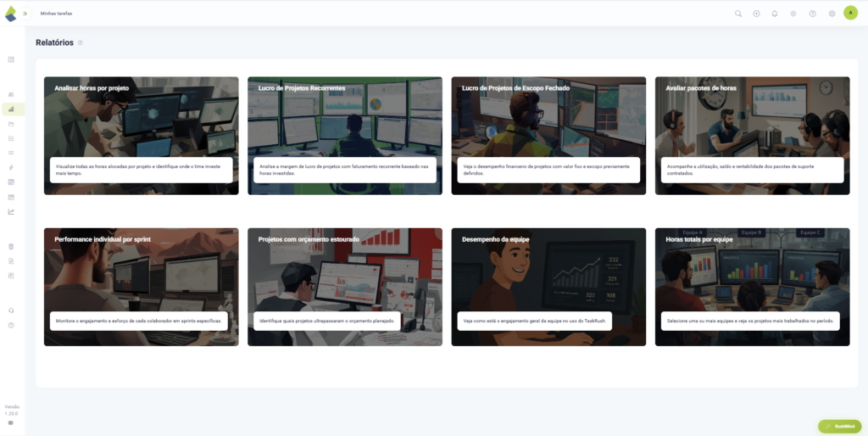The width and height of the screenshot is (868, 436).
Task: Open Lucro de Projetos de Escopo Fechado
Action: point(548,136)
